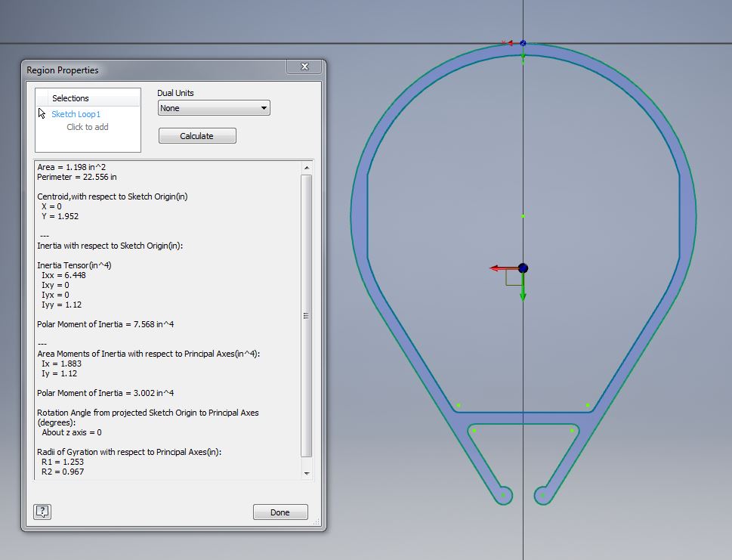Click the 'Ix = 1.883' value
Image resolution: width=732 pixels, height=560 pixels.
(x=62, y=364)
